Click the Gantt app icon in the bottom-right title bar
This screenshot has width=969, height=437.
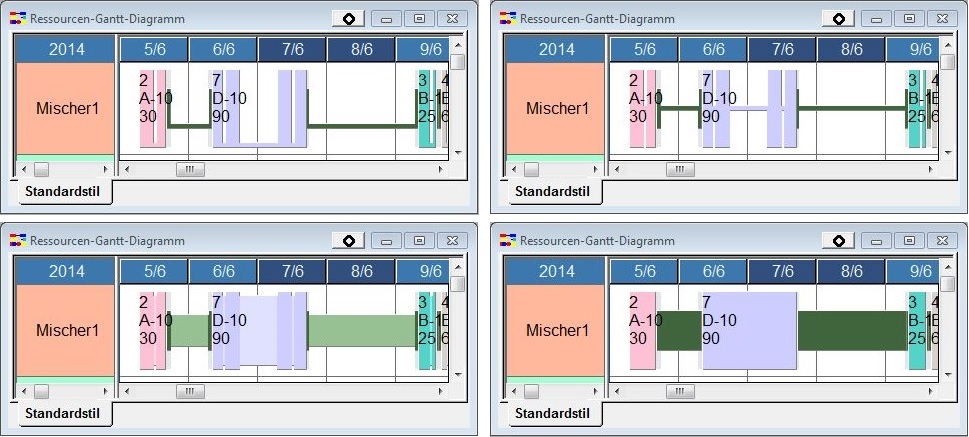507,241
